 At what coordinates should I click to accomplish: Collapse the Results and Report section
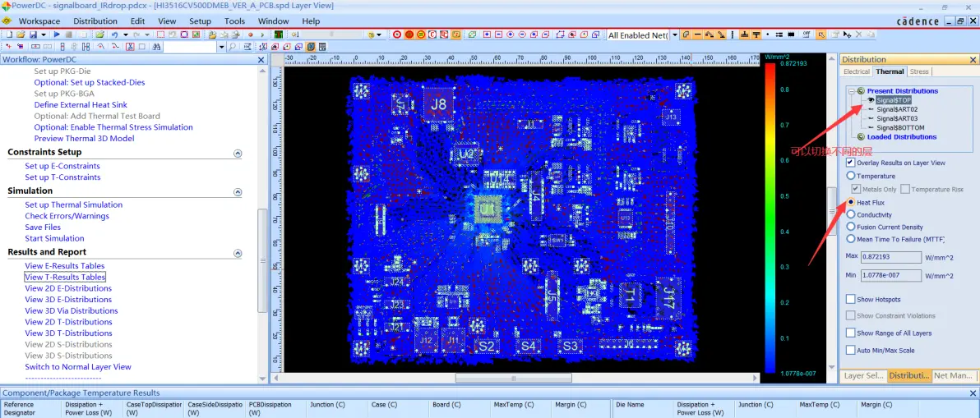click(238, 253)
